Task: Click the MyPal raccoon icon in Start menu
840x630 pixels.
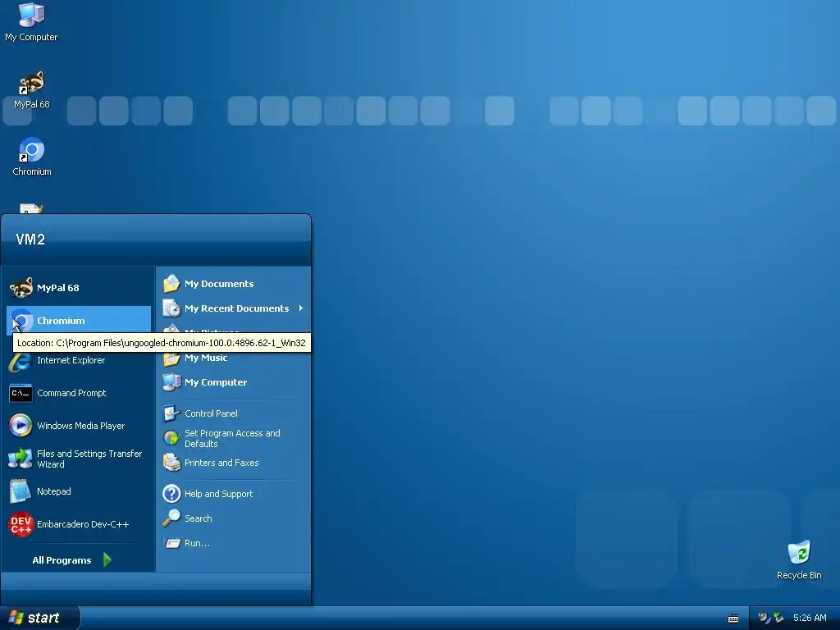Action: coord(21,288)
